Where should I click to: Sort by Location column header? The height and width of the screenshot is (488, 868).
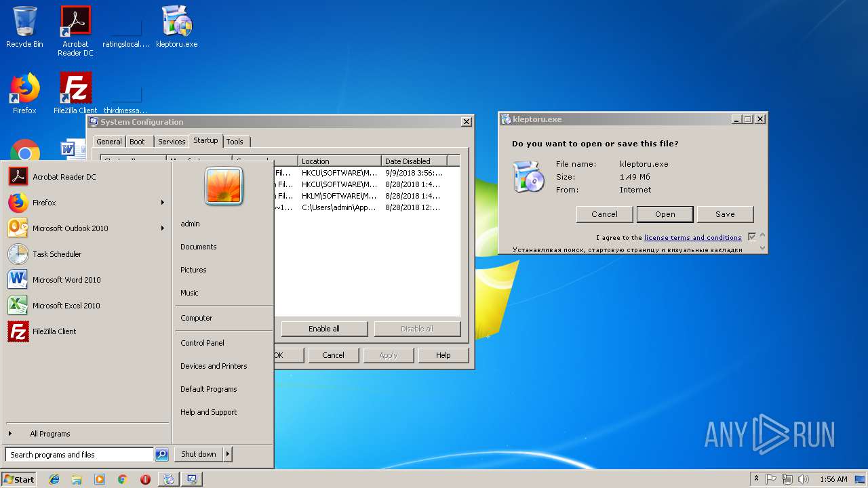(x=339, y=161)
